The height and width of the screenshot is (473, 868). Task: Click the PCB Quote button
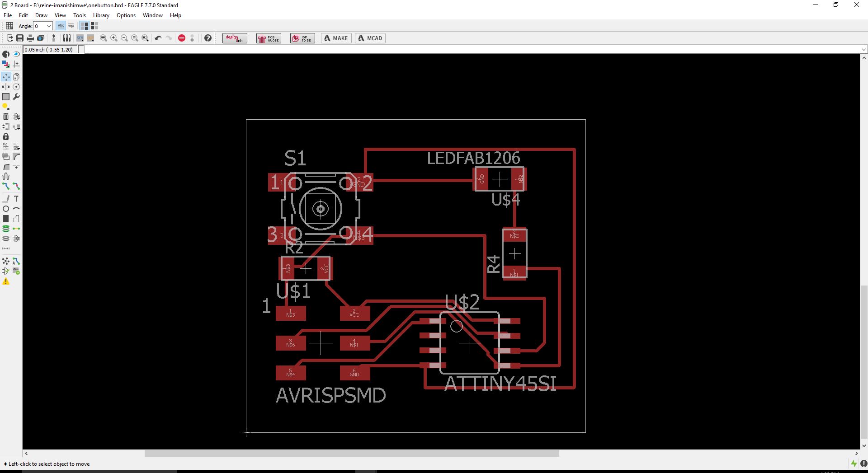point(268,38)
